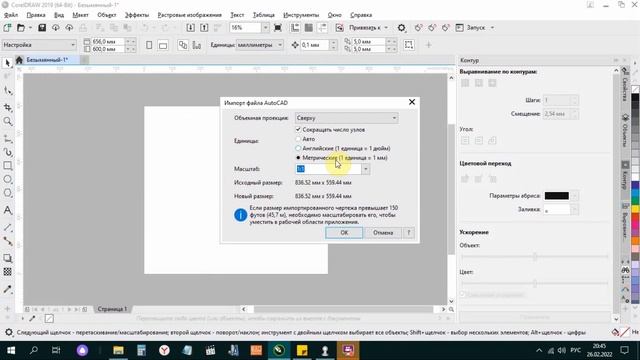Select the Drop shadow tool

click(x=7, y=258)
